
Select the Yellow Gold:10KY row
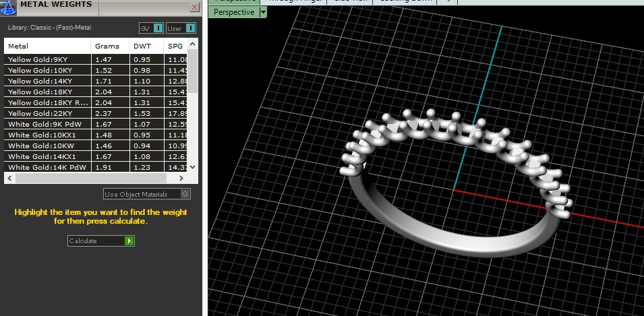click(x=96, y=70)
